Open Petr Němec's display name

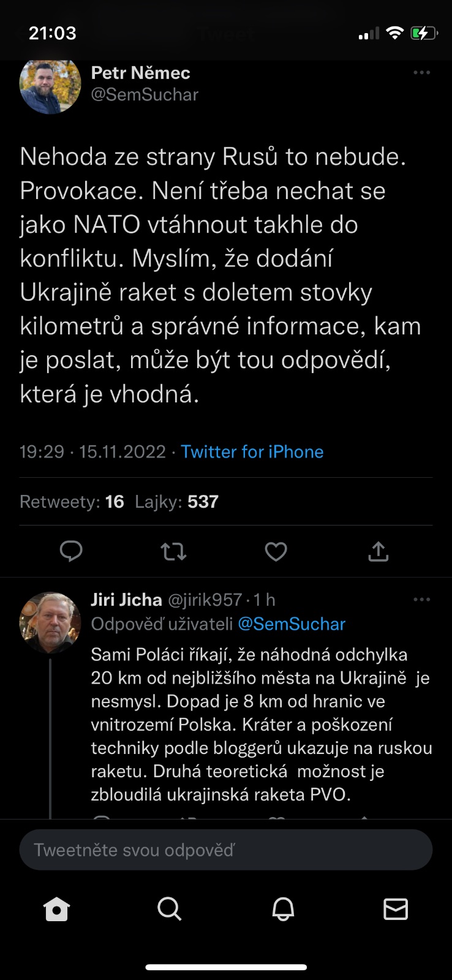pos(140,73)
